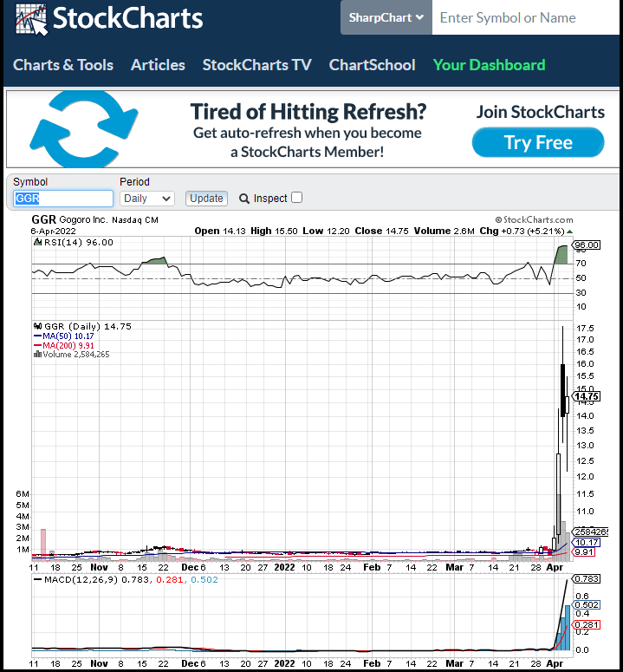Image resolution: width=623 pixels, height=672 pixels.
Task: Click the Join StockCharts text
Action: click(541, 112)
